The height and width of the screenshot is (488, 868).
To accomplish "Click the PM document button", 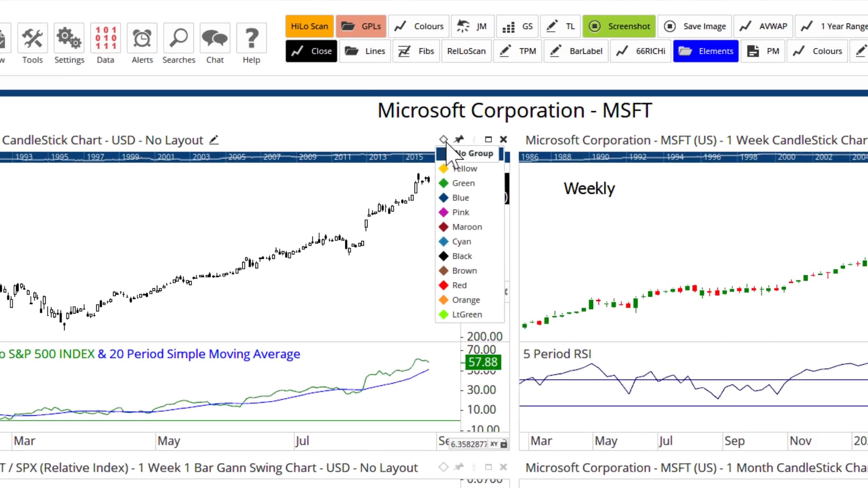I will [x=763, y=51].
